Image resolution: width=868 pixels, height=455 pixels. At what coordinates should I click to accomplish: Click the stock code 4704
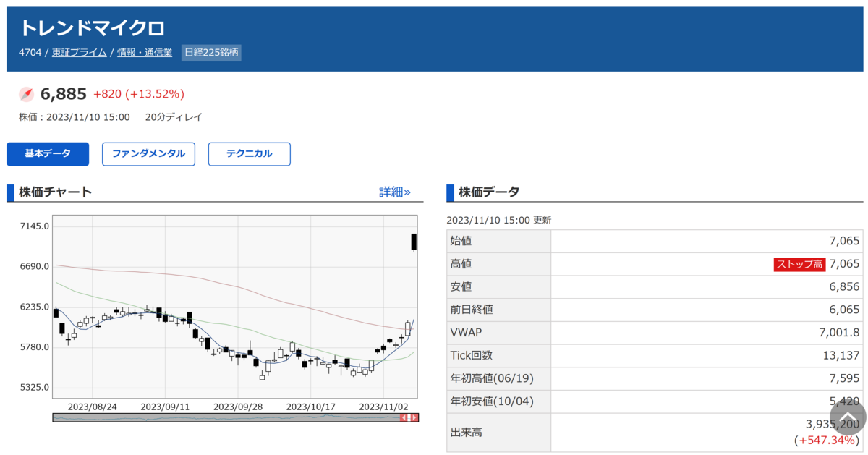click(x=30, y=53)
